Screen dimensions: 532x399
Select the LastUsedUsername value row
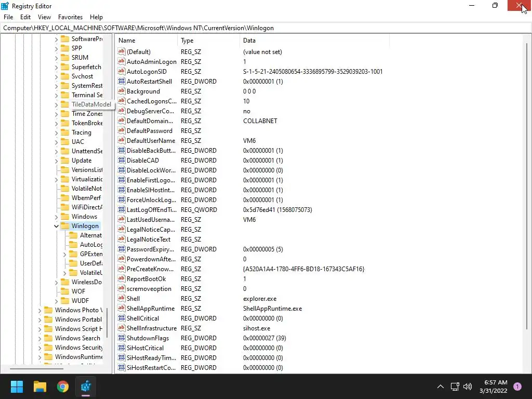pyautogui.click(x=150, y=220)
